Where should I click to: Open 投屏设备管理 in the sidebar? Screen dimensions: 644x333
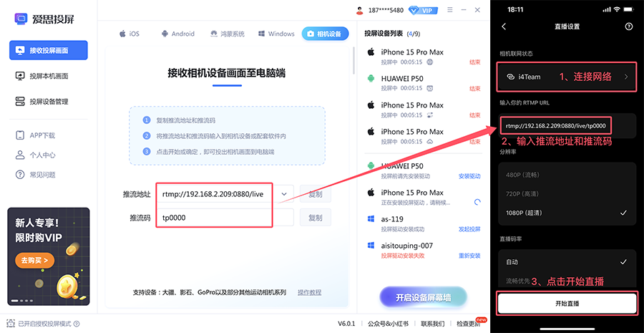point(49,102)
